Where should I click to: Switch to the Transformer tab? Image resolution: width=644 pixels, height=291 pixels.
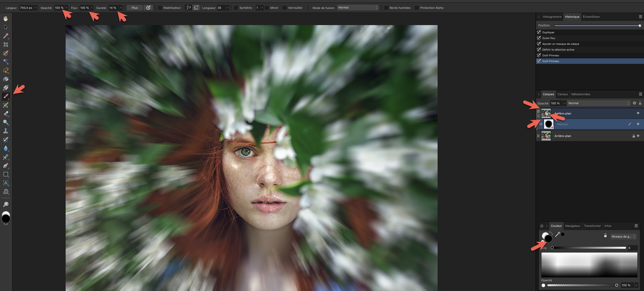592,226
